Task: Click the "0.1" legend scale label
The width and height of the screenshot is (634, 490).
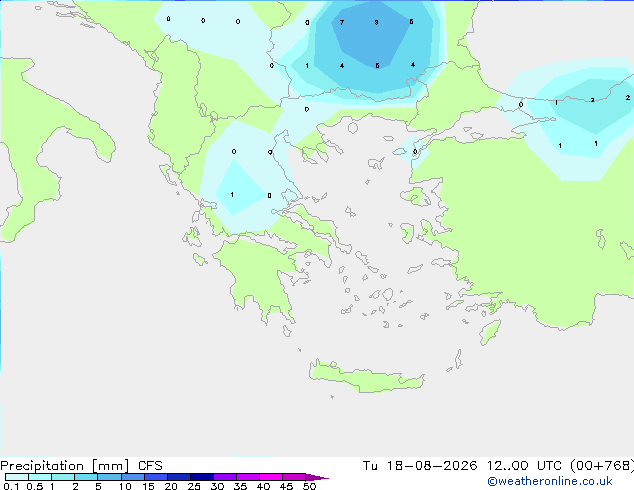Action: click(11, 486)
